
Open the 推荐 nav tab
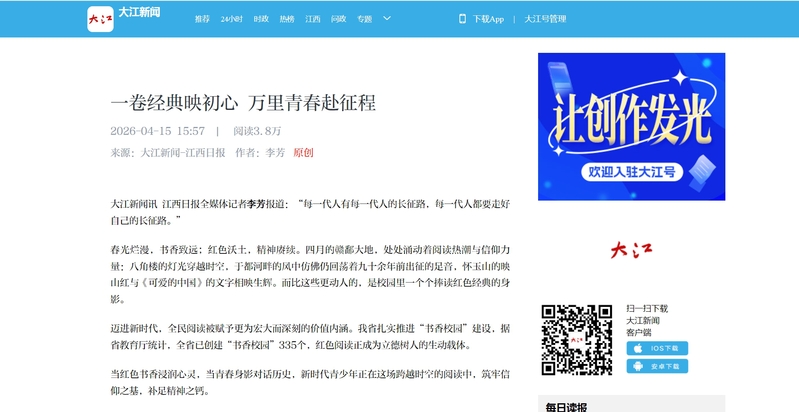pos(202,19)
